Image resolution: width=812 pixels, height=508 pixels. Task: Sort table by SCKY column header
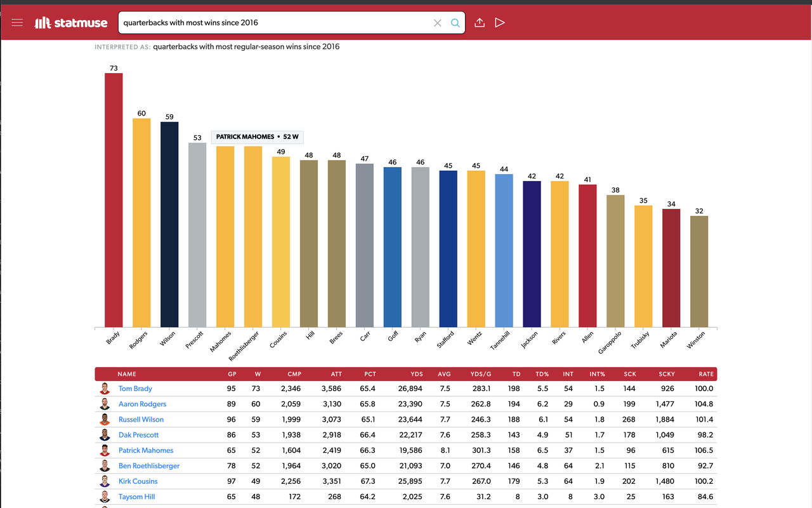tap(667, 374)
